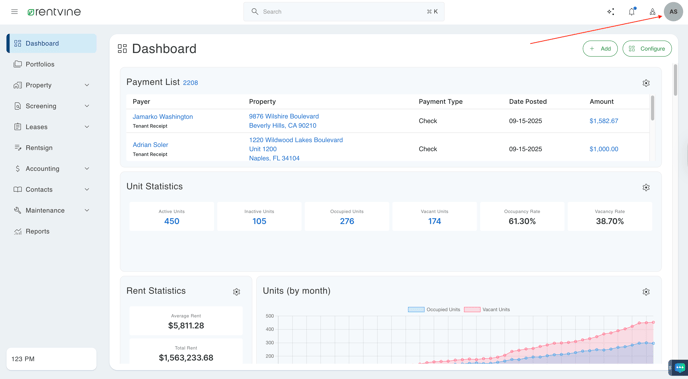Expand the Leases menu chevron
The width and height of the screenshot is (688, 379).
(87, 127)
